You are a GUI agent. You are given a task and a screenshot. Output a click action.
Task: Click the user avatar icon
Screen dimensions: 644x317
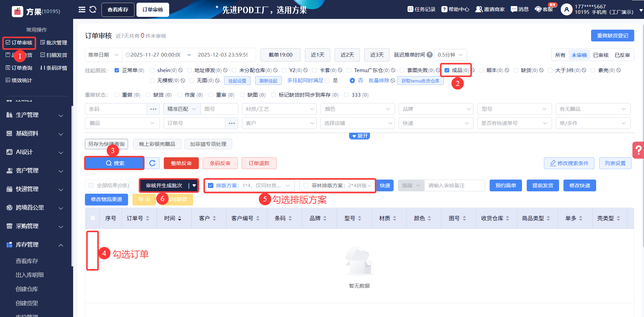(566, 9)
